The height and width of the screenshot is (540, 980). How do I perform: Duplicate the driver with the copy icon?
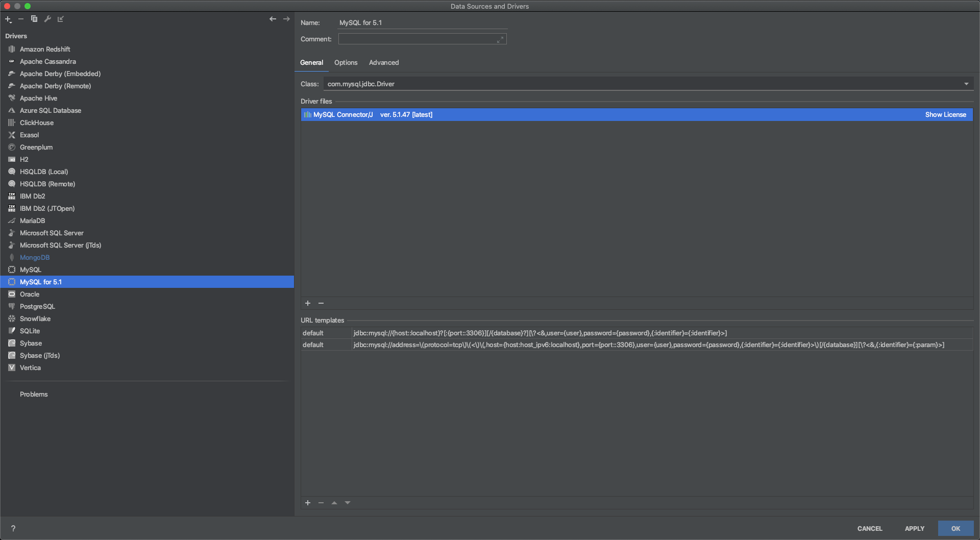point(34,19)
